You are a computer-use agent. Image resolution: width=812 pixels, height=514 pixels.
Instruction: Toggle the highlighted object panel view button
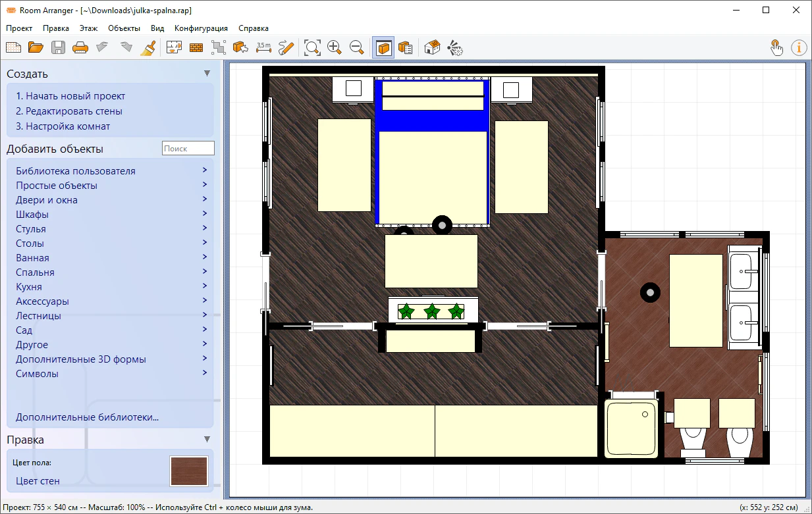tap(383, 47)
